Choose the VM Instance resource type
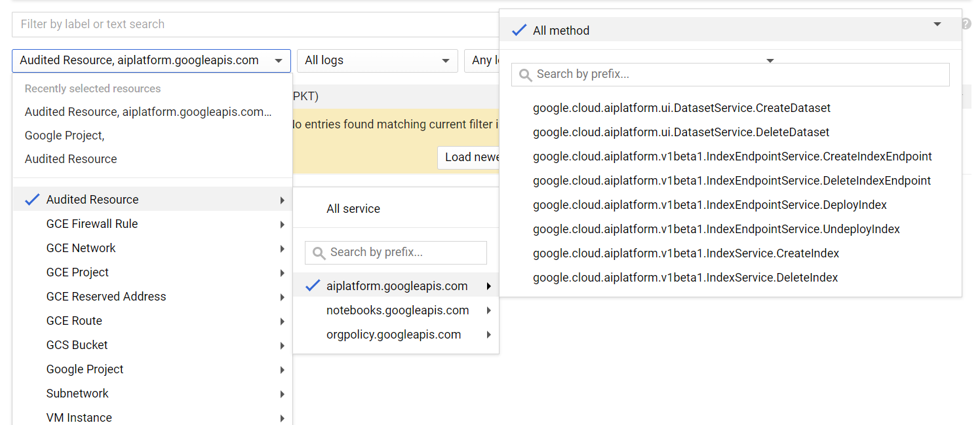 [x=79, y=417]
